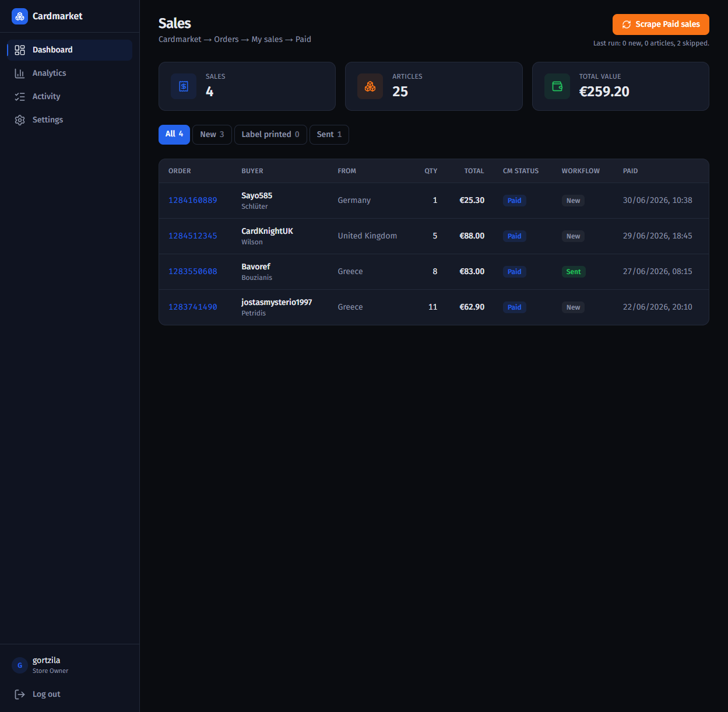
Task: Click paid date 22/06/2026, 20:10
Action: pos(657,307)
